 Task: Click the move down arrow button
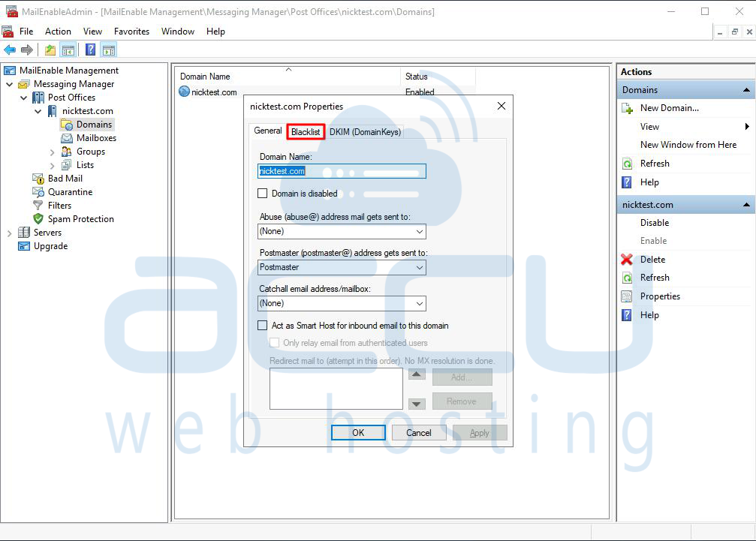(417, 404)
